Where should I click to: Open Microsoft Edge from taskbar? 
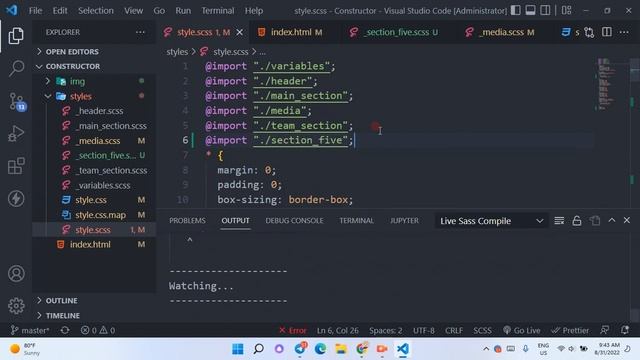(320, 349)
